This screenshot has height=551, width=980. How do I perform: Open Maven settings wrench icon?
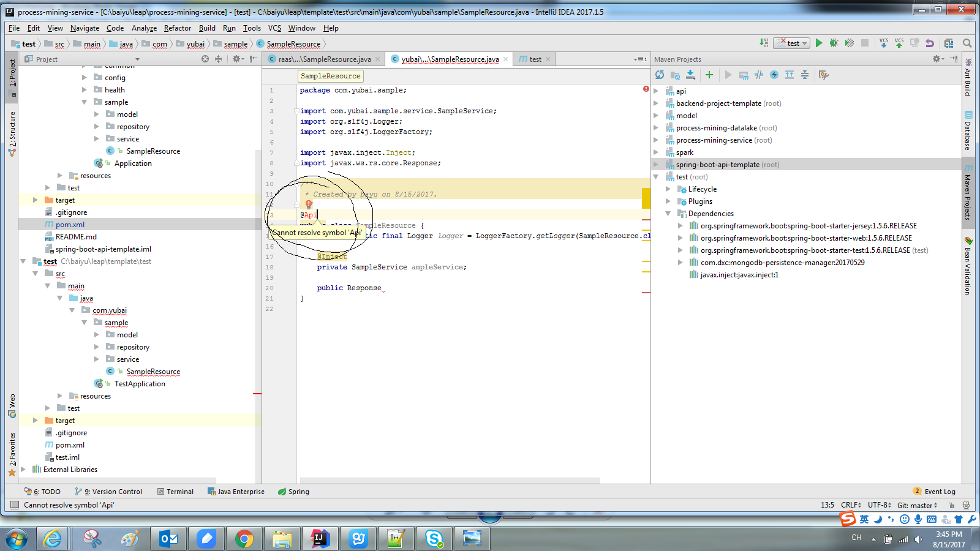click(824, 75)
